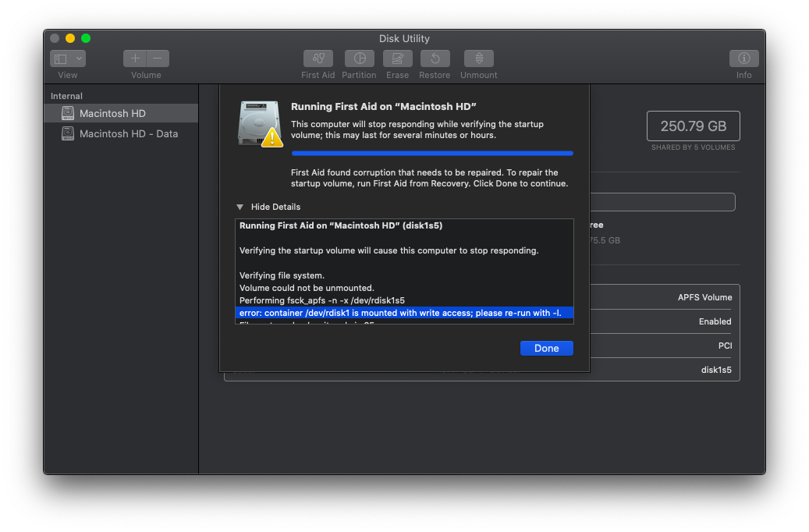The height and width of the screenshot is (532, 809).
Task: Click the 'Enabled' value row
Action: (x=715, y=321)
